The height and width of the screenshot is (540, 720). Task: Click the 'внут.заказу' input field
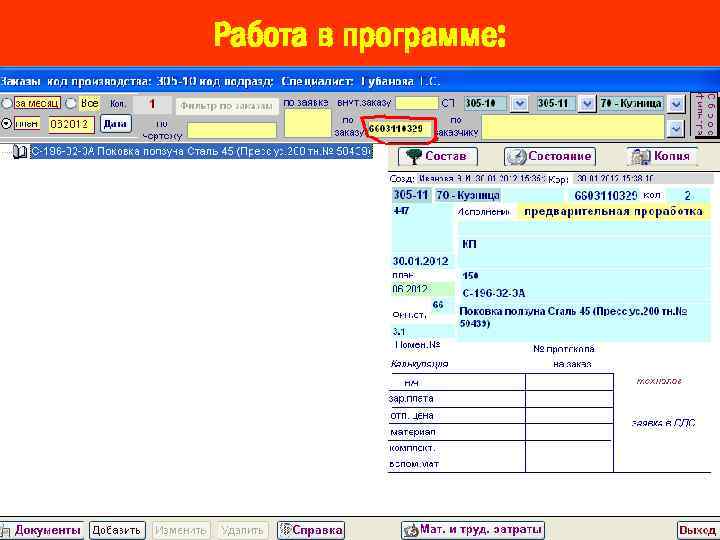pyautogui.click(x=416, y=103)
